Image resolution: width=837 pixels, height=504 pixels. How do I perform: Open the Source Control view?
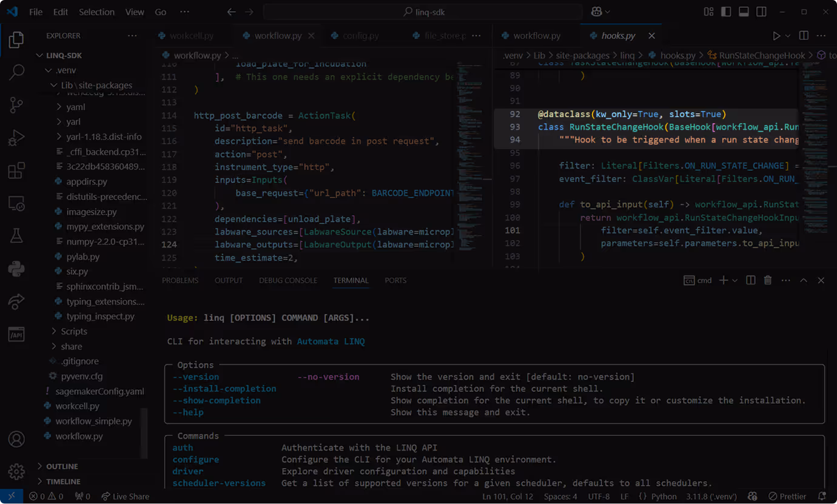coord(16,104)
